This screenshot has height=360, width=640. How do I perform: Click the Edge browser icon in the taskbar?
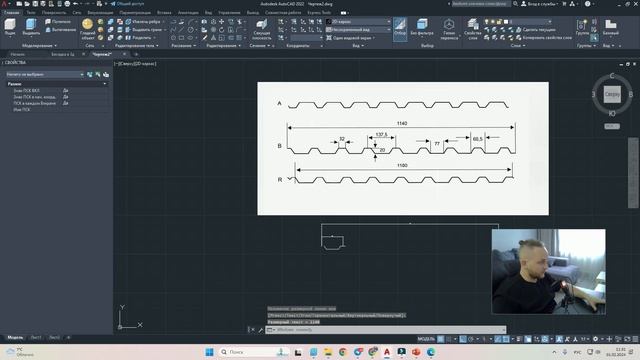tap(431, 352)
